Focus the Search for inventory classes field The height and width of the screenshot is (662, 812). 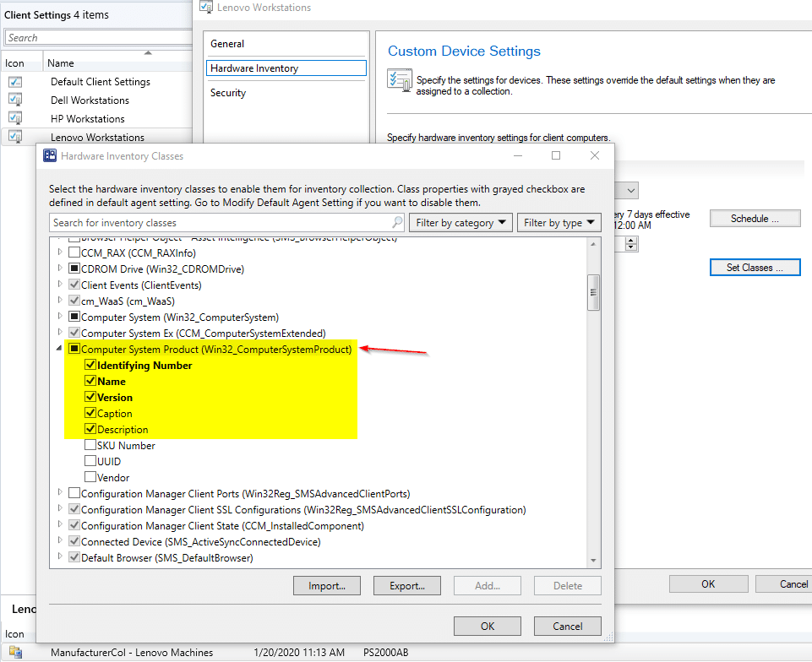(220, 223)
